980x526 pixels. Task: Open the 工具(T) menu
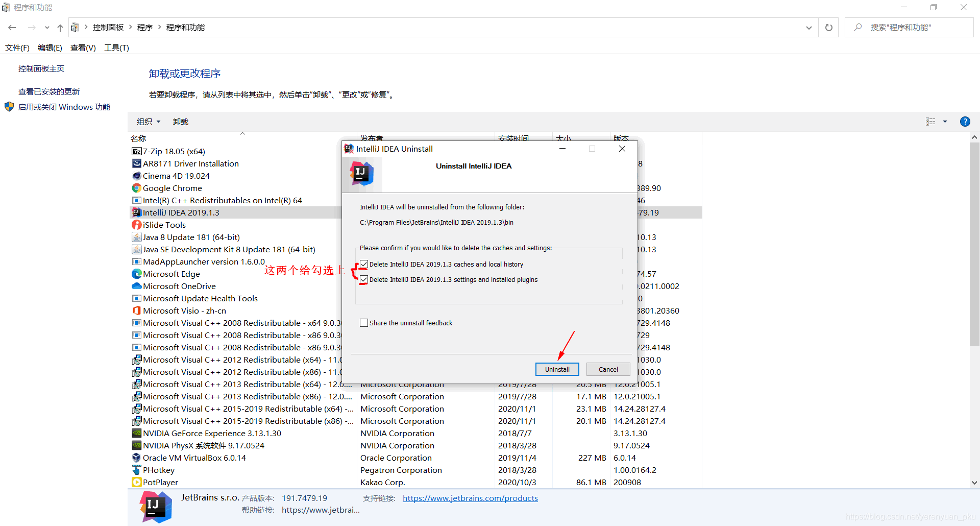[x=117, y=47]
